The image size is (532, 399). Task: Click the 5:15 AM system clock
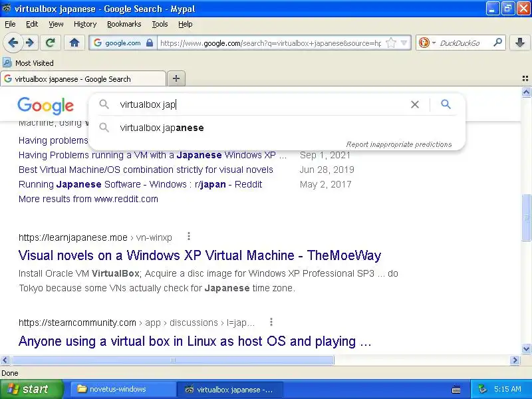click(x=507, y=389)
